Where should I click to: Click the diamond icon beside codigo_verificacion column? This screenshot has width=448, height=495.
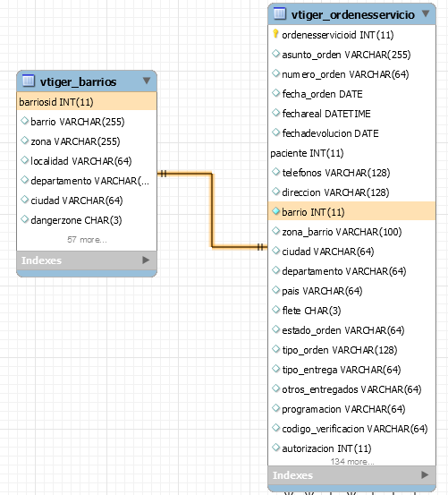275,428
